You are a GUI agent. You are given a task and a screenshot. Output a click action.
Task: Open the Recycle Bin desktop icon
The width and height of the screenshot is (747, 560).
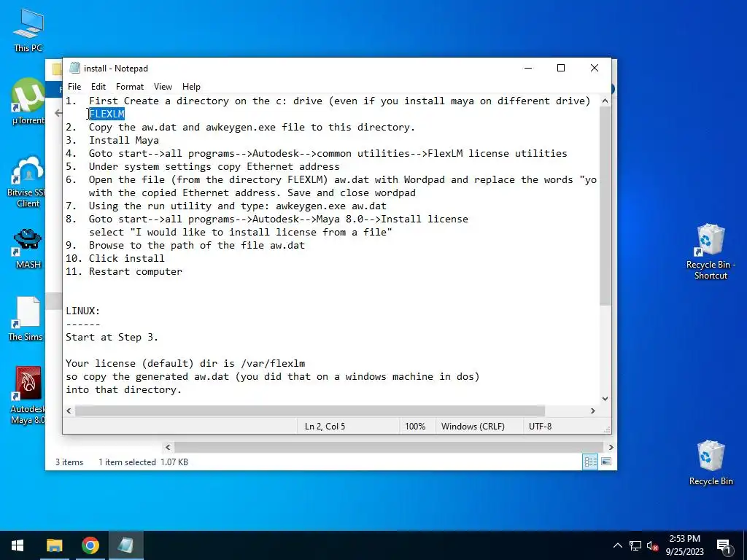[x=711, y=463]
